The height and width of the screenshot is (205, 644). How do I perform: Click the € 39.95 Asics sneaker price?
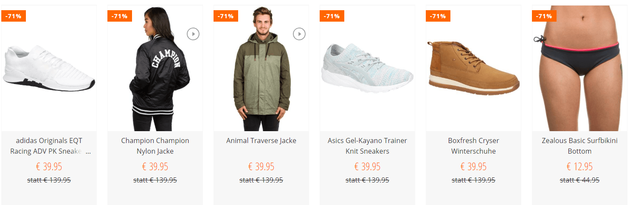367,166
